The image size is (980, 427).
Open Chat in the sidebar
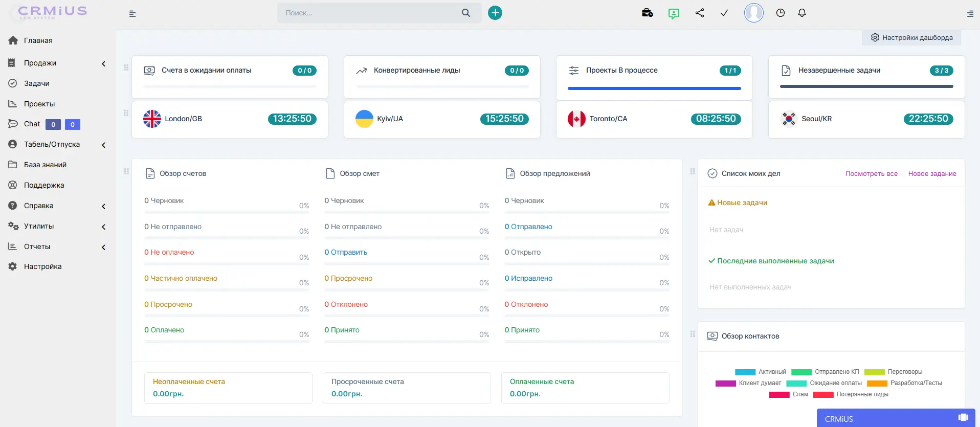32,124
